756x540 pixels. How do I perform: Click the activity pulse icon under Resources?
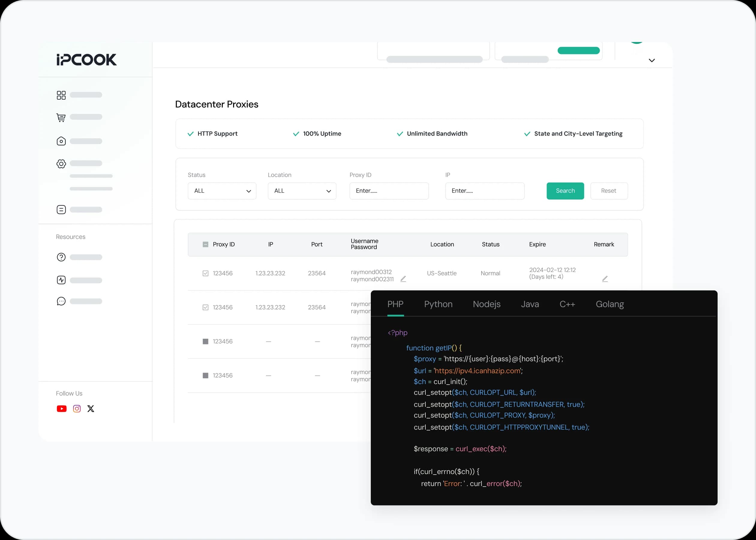tap(61, 280)
